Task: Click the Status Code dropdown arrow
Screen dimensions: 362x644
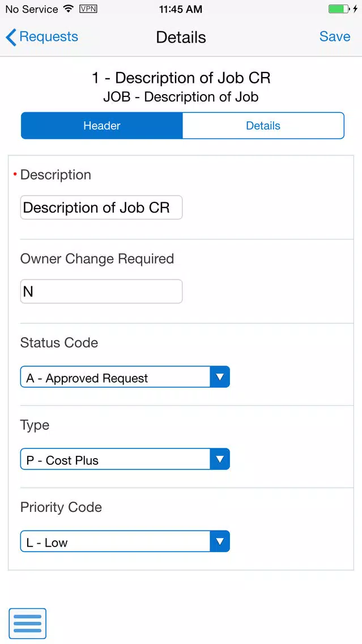Action: 220,376
